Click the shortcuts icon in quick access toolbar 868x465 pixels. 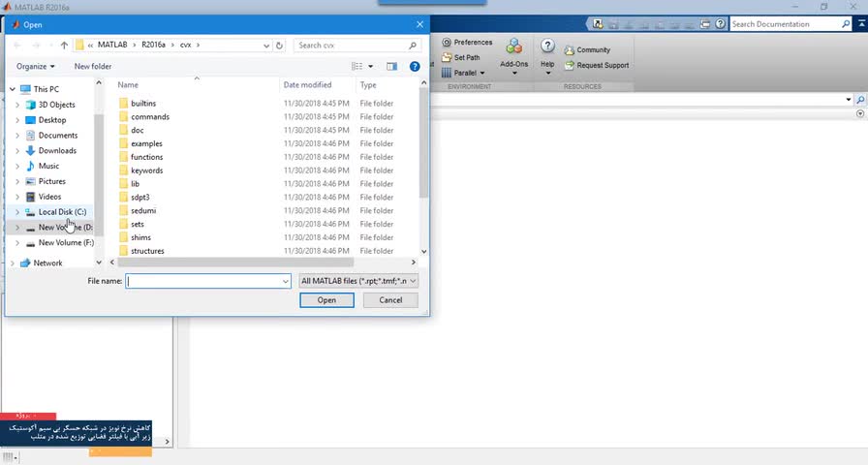(x=598, y=24)
